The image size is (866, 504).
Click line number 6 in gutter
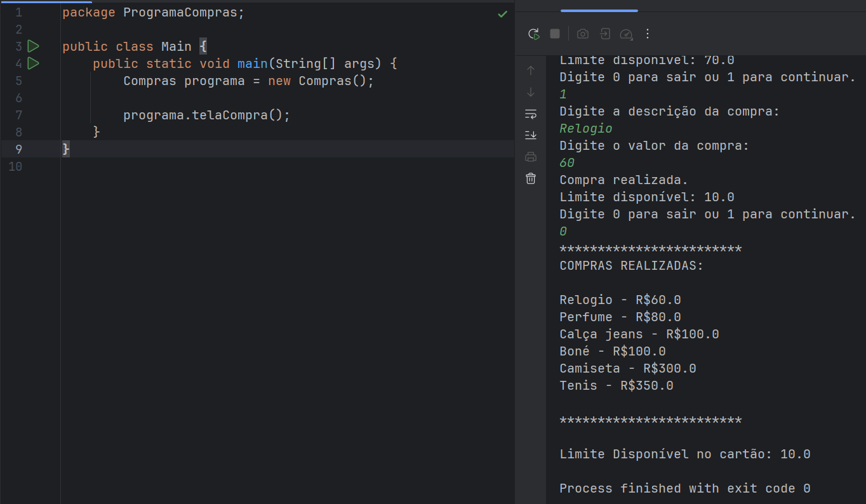[18, 98]
